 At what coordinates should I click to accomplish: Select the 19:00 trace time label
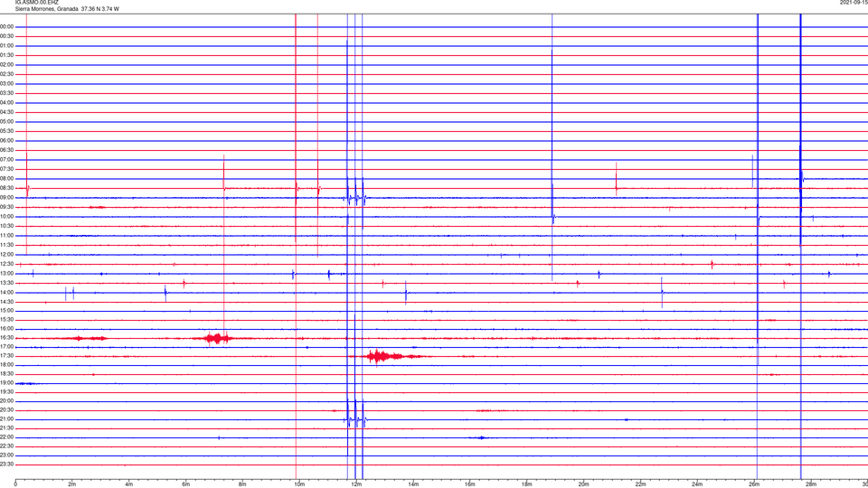(x=7, y=382)
